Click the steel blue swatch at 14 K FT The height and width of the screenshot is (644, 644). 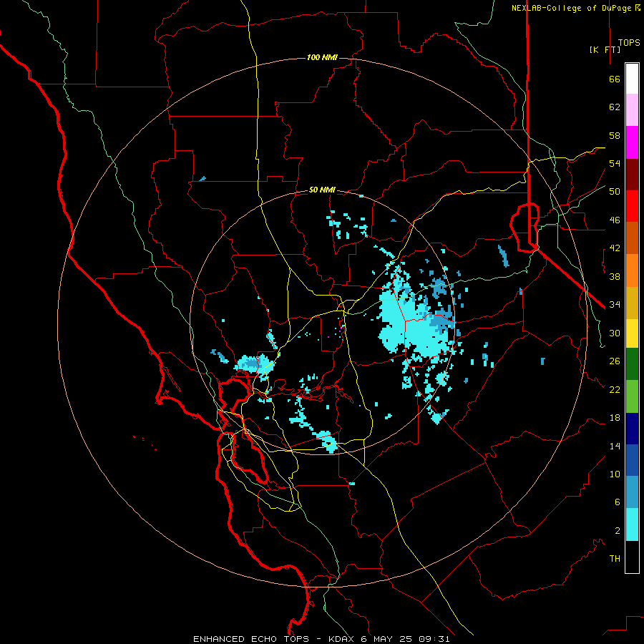pos(632,492)
